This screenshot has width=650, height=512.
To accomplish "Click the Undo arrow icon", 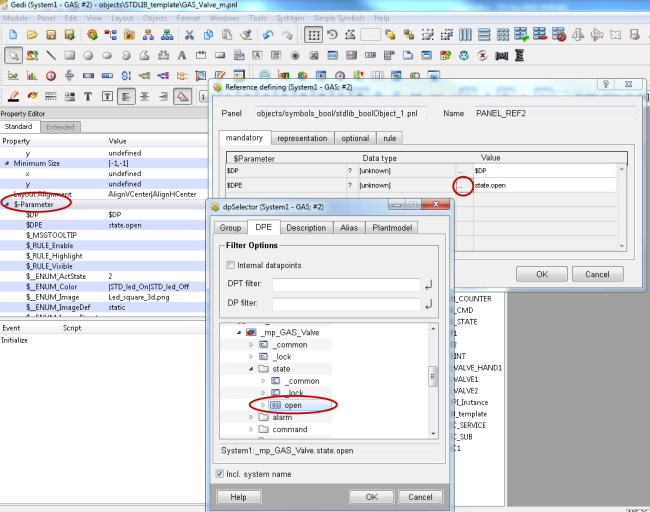I will coord(269,35).
